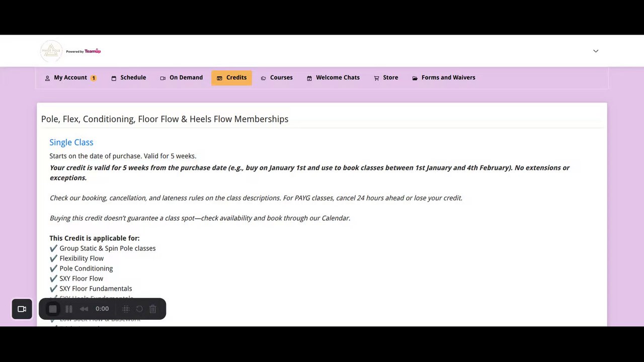644x362 pixels.
Task: Open the On Demand tab
Action: point(181,77)
